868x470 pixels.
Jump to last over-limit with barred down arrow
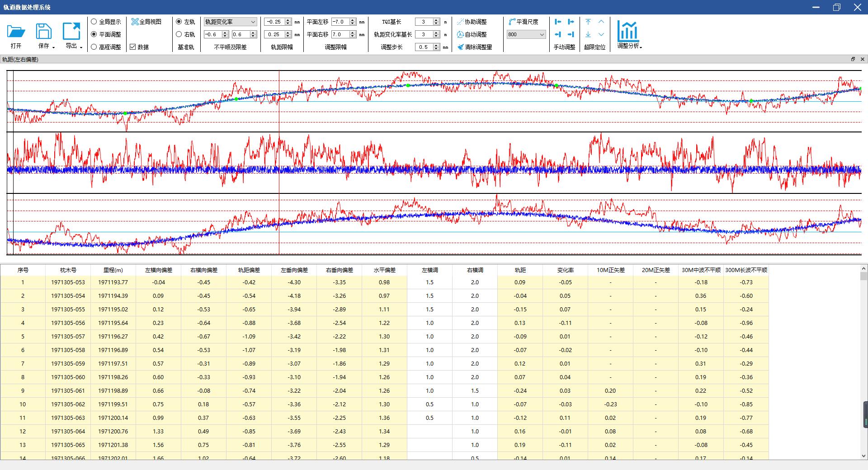point(588,34)
